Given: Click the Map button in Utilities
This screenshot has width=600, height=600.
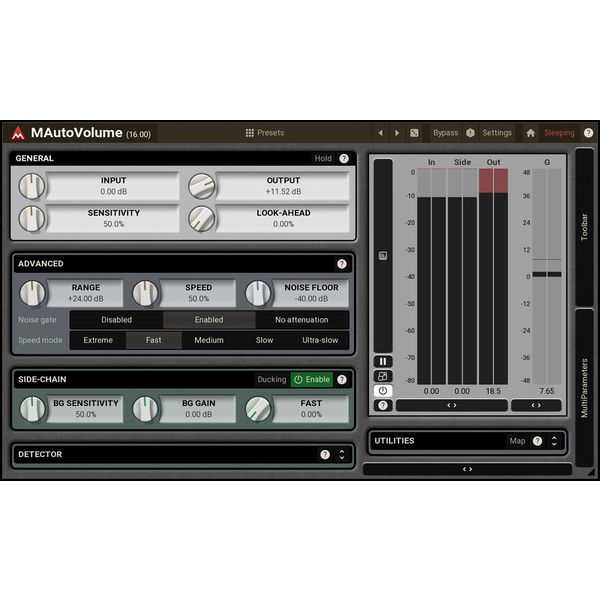Looking at the screenshot, I should tap(517, 441).
